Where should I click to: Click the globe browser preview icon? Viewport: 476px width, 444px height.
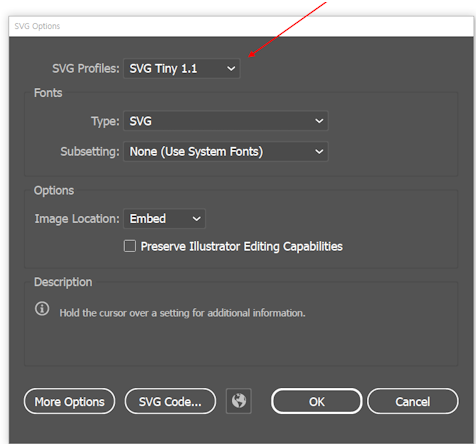tap(239, 401)
